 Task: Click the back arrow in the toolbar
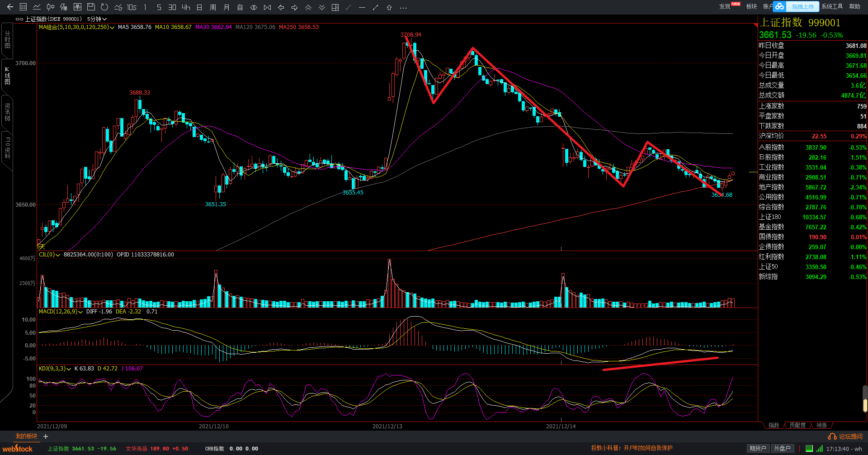pyautogui.click(x=10, y=7)
